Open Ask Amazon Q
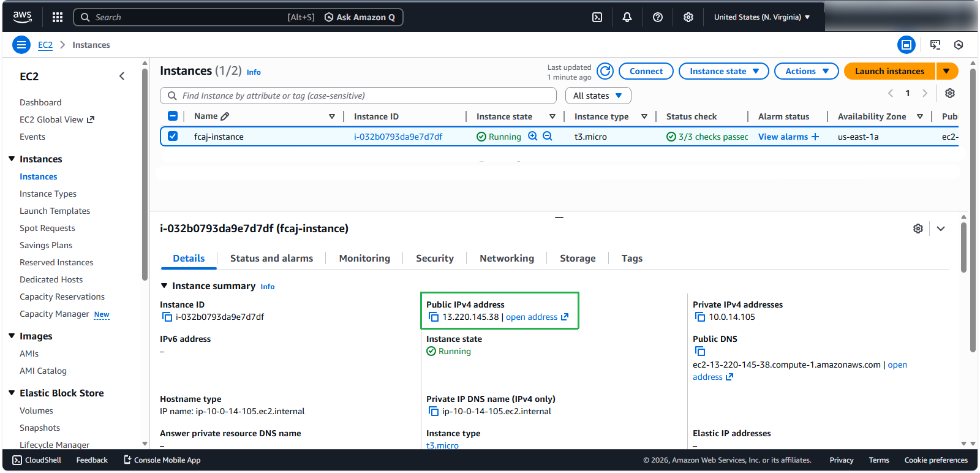Screen dimensions: 980x473 [x=360, y=17]
